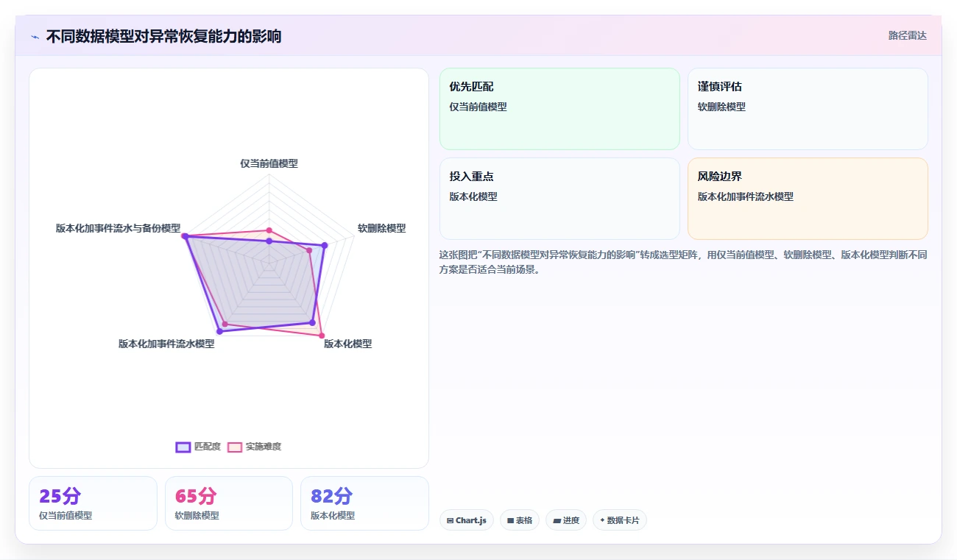Click the pink data point on 版本化模型 axis
957x560 pixels.
click(321, 336)
